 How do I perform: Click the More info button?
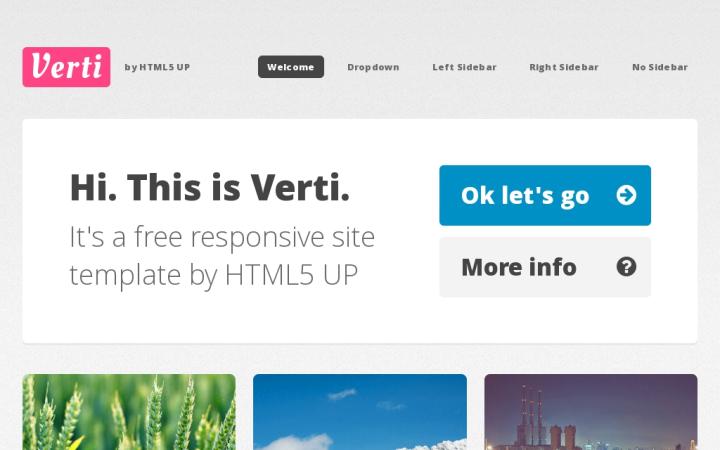pos(545,267)
